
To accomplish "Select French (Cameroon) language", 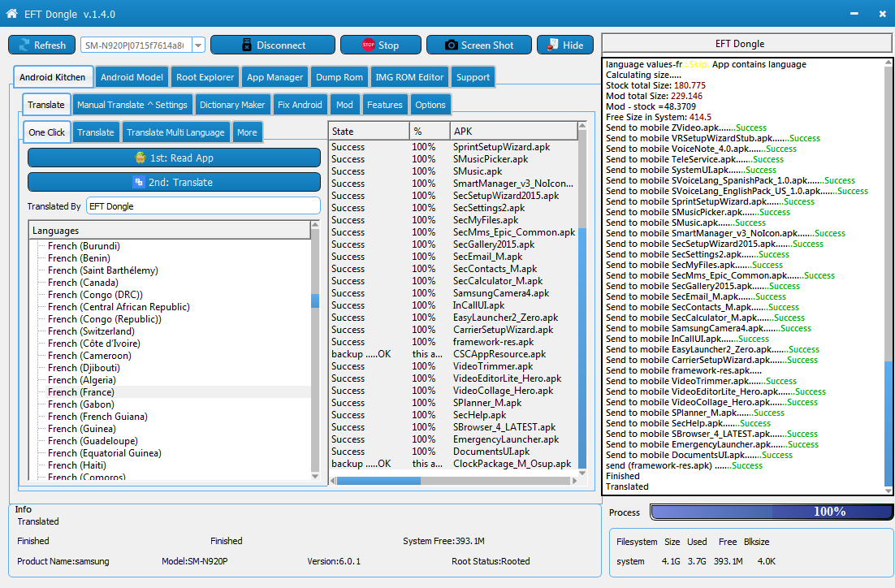I will click(x=89, y=356).
